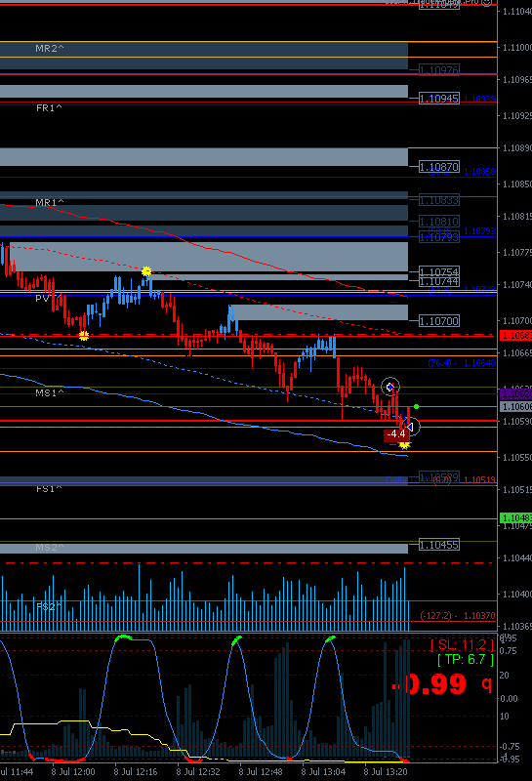Click the yellow sunburst marker near 12:00
Screen dimensions: 532x781
pyautogui.click(x=84, y=336)
